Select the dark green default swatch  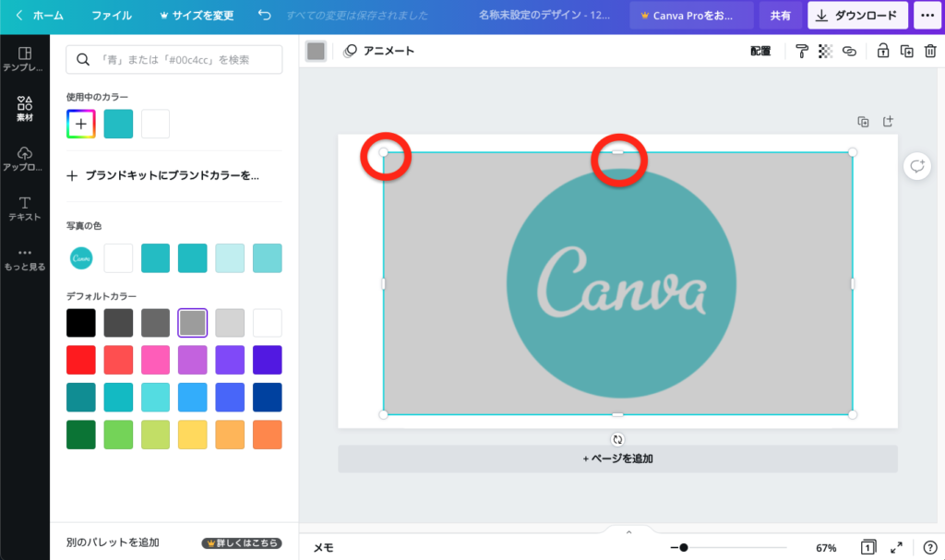[x=81, y=435]
